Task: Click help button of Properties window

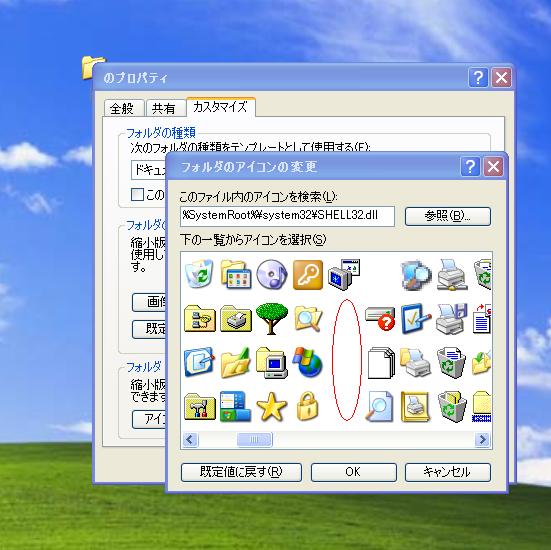Action: click(x=478, y=77)
